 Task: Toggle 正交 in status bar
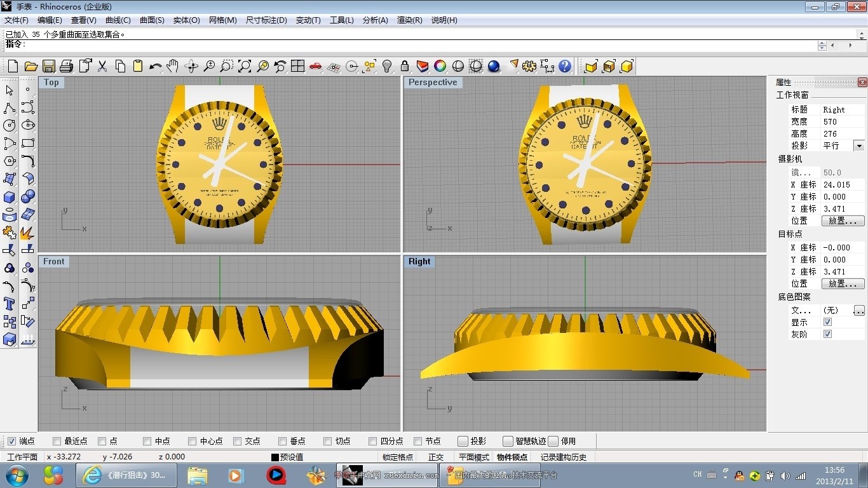click(x=436, y=457)
